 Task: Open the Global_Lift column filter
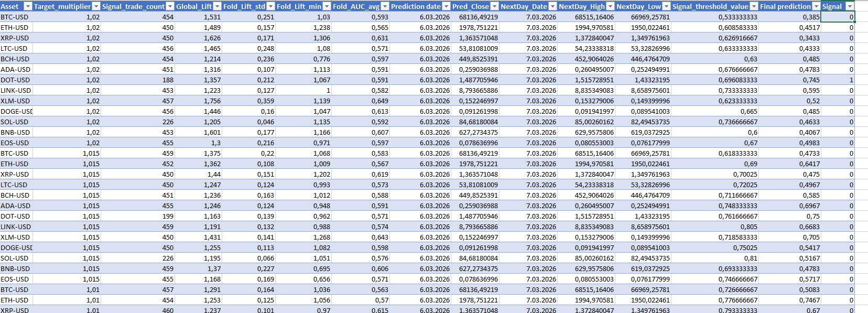click(218, 6)
